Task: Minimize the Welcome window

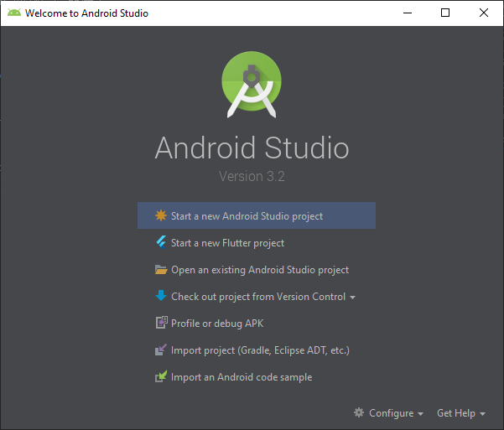Action: 408,13
